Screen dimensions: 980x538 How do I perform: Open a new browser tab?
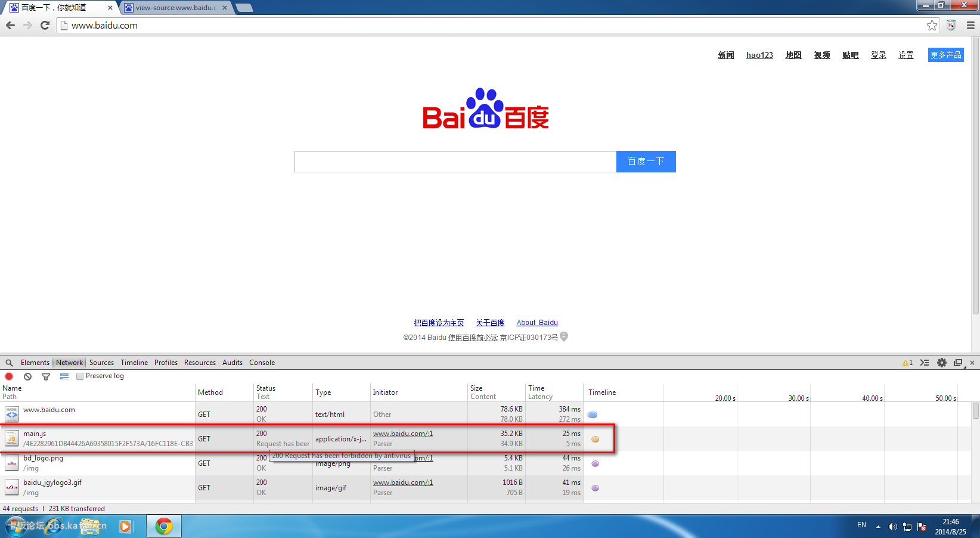coord(244,8)
